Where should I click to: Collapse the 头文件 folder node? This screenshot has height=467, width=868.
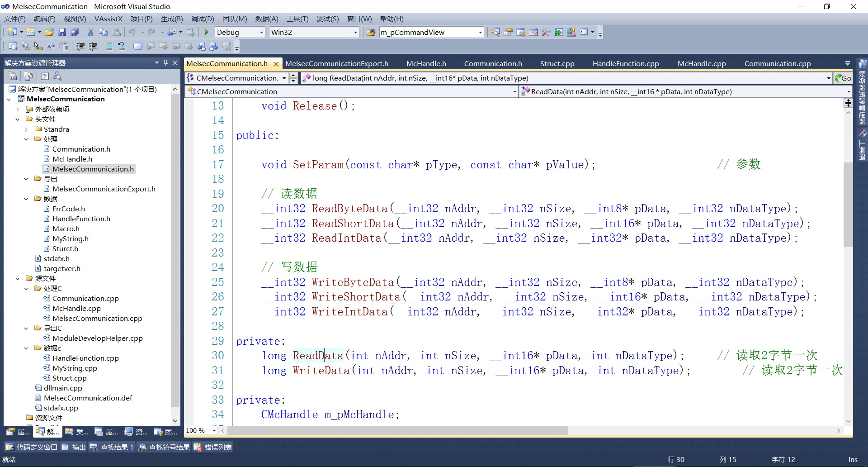(x=18, y=119)
